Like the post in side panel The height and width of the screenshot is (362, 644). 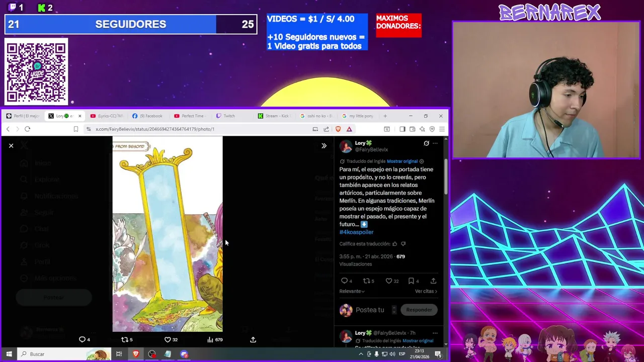[x=389, y=281]
